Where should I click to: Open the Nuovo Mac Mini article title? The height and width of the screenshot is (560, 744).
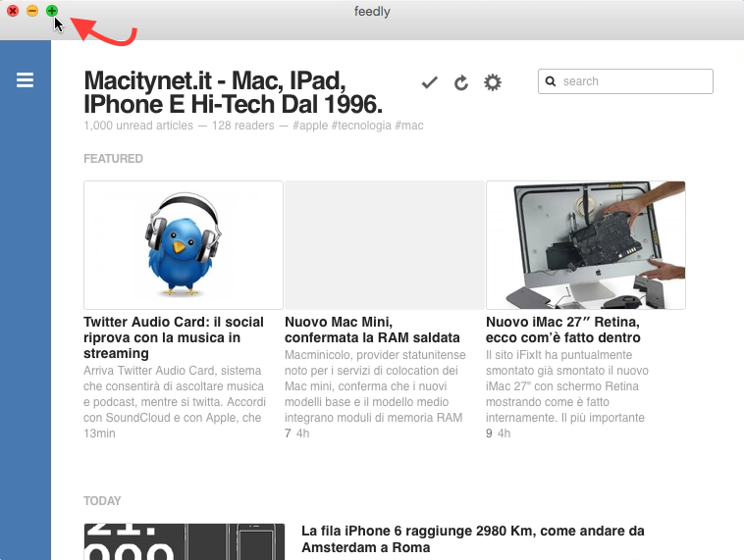pyautogui.click(x=372, y=330)
